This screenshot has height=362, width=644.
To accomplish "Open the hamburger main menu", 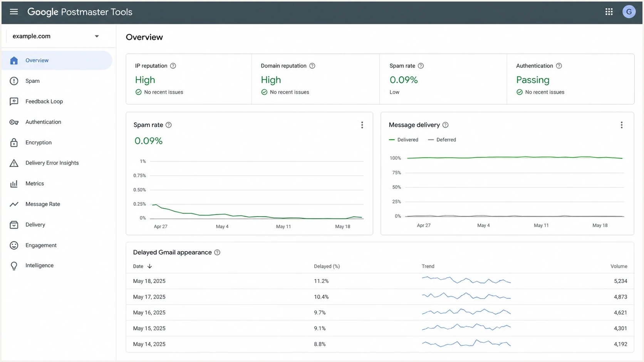I will click(x=14, y=12).
